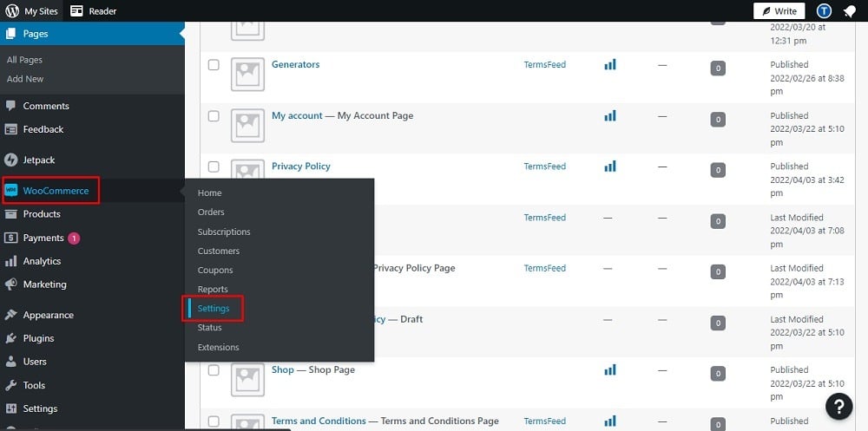View stats icon for Shop page

tap(610, 369)
